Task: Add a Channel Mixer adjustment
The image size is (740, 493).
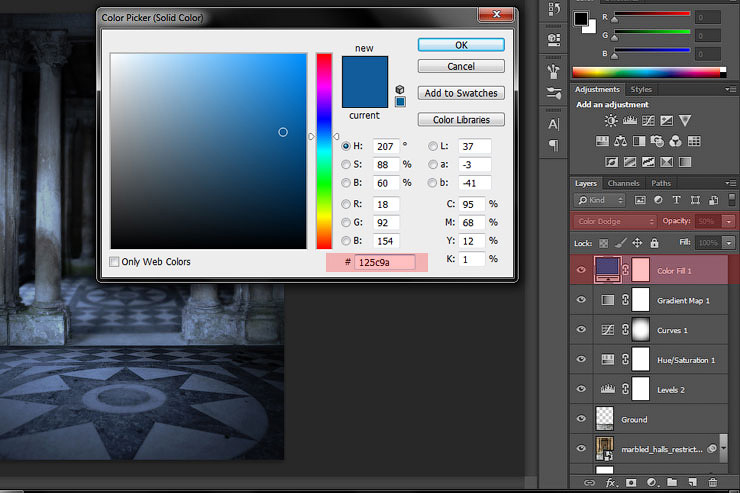Action: (x=676, y=141)
